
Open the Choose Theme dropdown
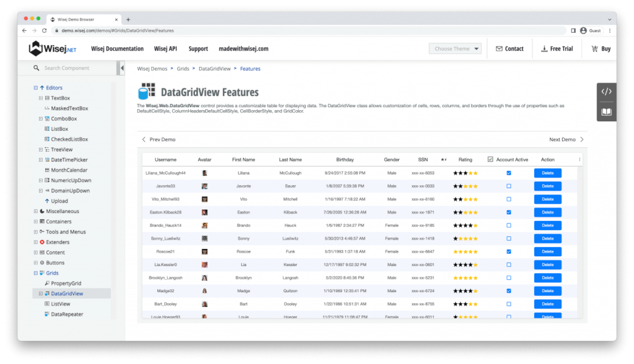coord(455,48)
